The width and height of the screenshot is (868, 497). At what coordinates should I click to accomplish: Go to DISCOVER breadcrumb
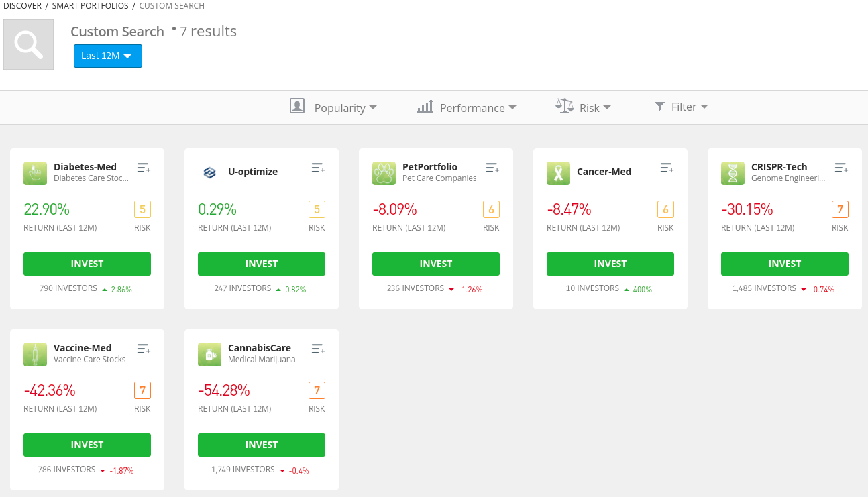(22, 5)
